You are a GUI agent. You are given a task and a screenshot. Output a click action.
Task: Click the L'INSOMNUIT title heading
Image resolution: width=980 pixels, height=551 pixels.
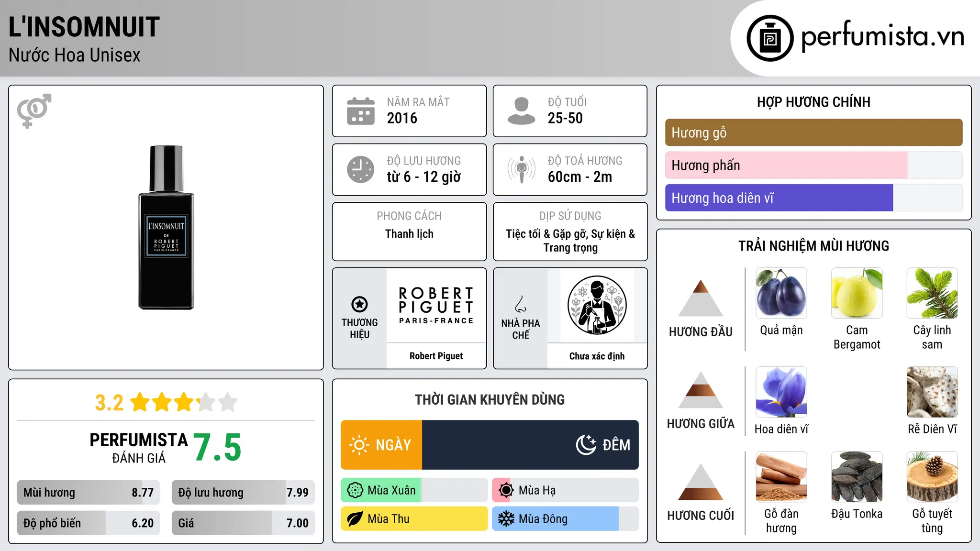(84, 27)
